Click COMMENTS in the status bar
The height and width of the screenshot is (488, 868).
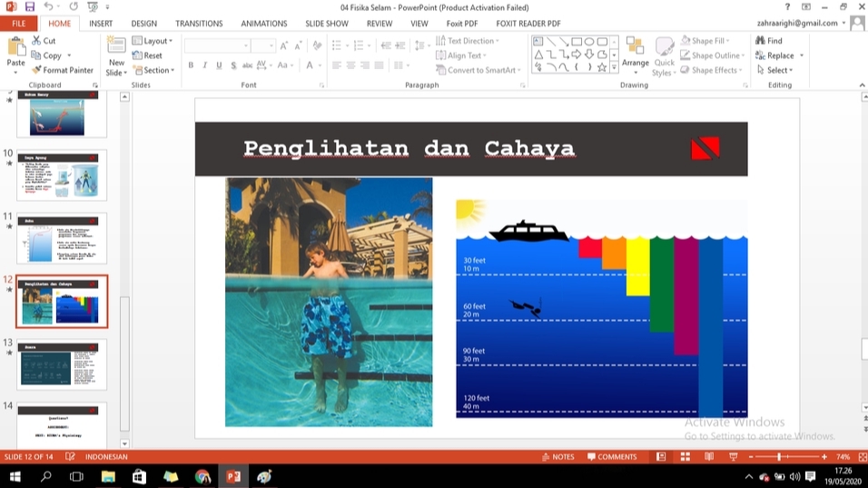click(x=612, y=456)
